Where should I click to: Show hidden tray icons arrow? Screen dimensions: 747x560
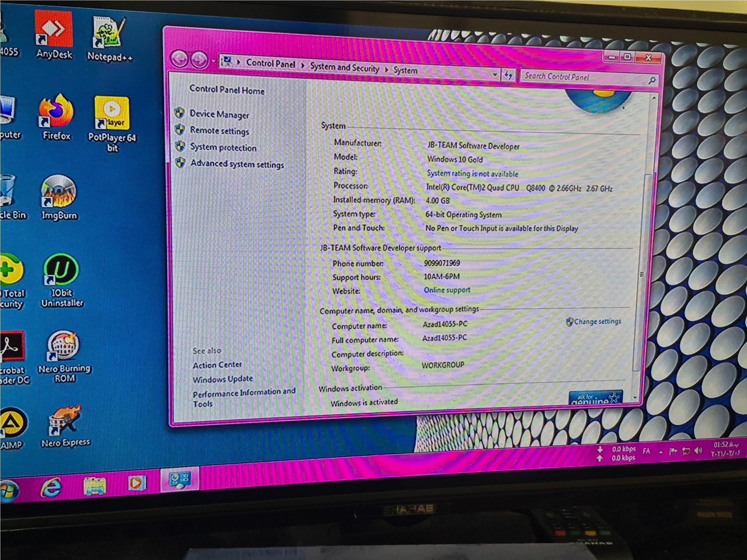click(661, 452)
